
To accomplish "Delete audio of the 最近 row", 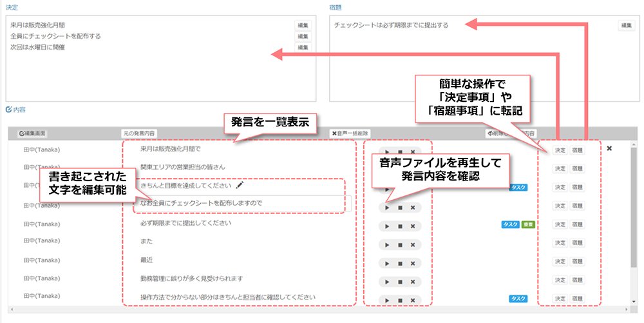I will [413, 264].
